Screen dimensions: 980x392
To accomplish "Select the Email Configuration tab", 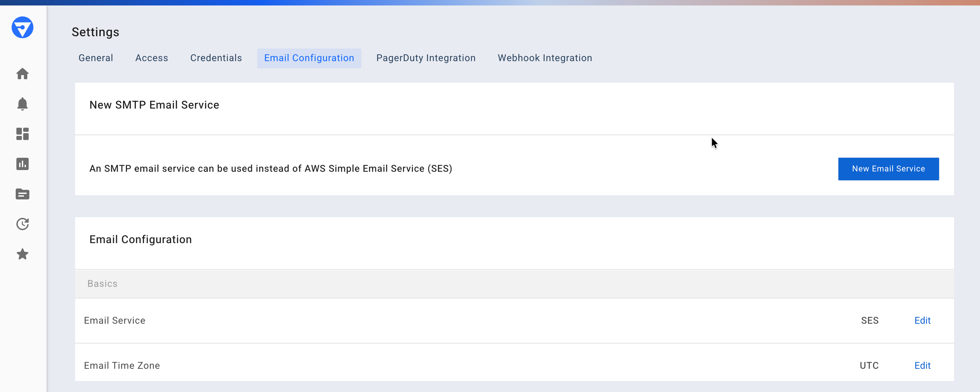I will (309, 58).
